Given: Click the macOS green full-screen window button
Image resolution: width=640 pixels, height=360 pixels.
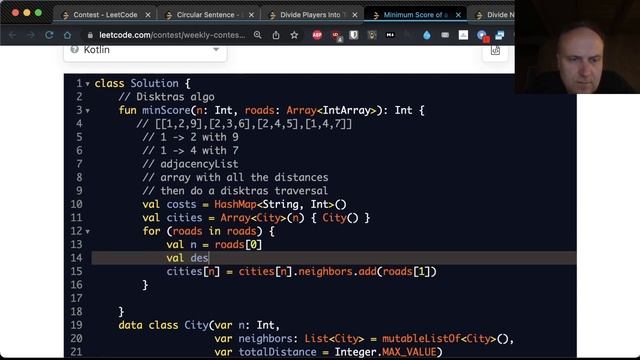Looking at the screenshot, I should tap(38, 13).
